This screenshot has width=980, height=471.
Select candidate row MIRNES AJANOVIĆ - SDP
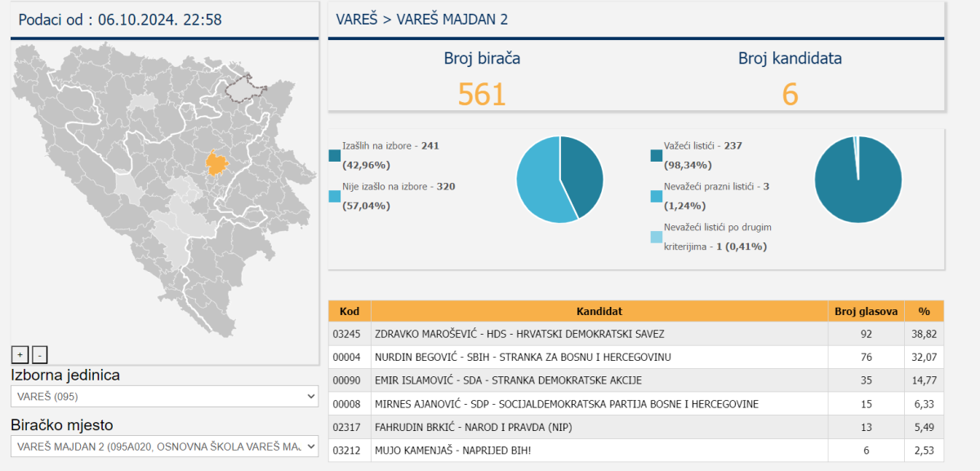coord(636,404)
